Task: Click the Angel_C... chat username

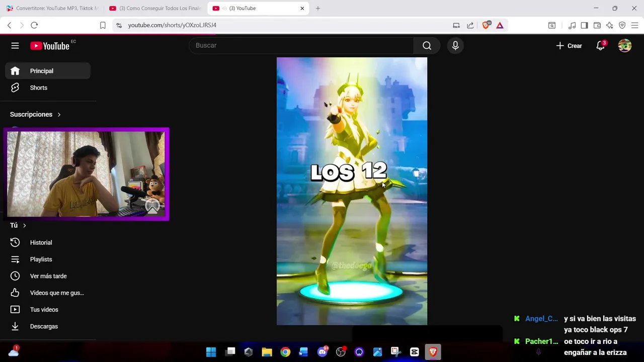Action: 541,319
